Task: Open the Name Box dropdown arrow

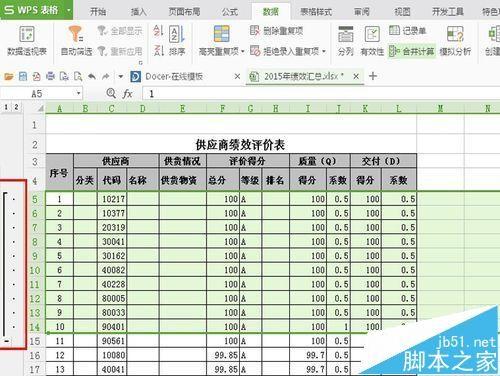Action: (x=79, y=93)
